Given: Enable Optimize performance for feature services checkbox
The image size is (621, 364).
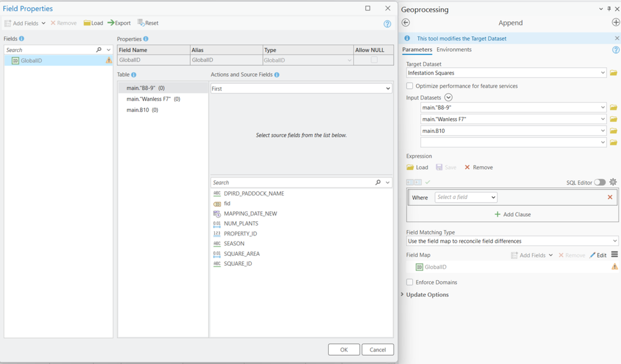Looking at the screenshot, I should pos(410,86).
